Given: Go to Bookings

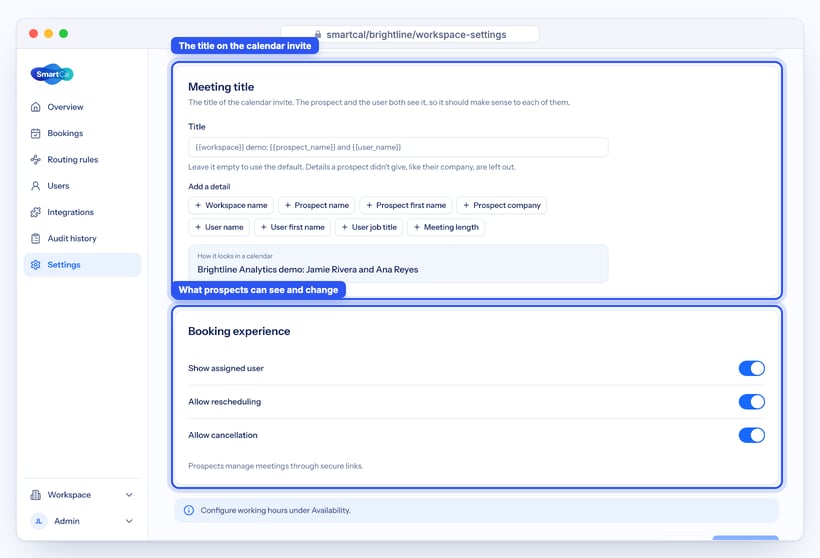Looking at the screenshot, I should click(82, 133).
